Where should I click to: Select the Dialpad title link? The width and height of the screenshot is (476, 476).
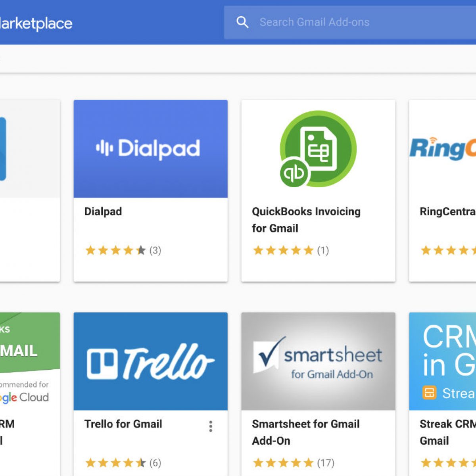103,211
